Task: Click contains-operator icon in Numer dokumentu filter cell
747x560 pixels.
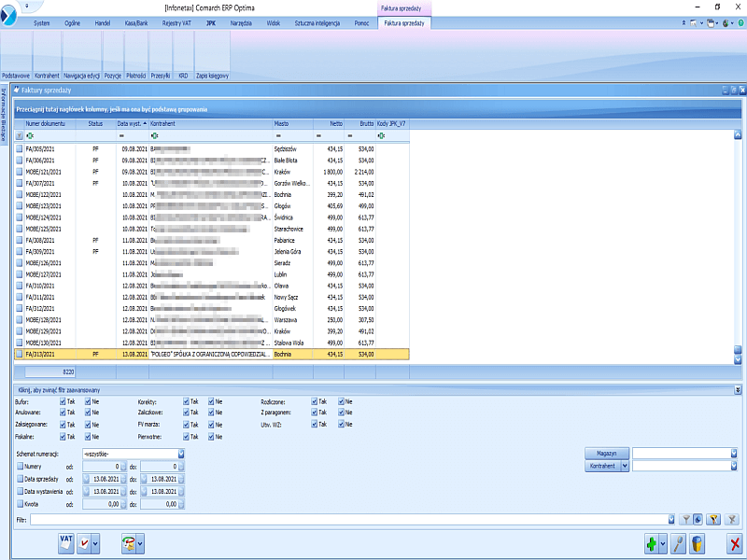Action: 30,135
